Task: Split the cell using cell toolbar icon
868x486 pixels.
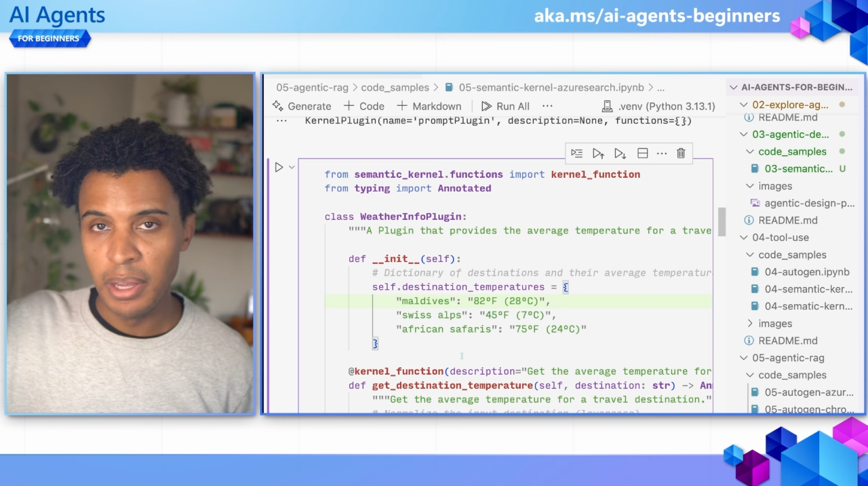Action: [642, 153]
